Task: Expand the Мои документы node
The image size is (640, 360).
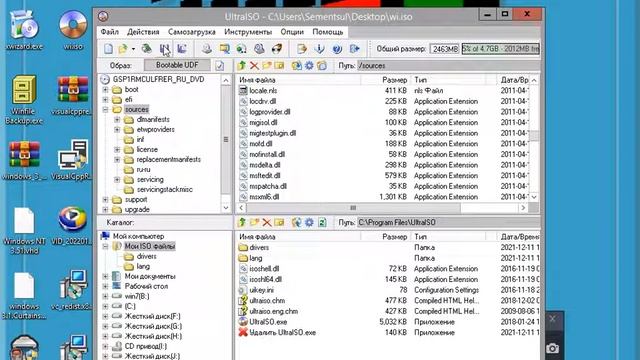Action: [x=105, y=276]
